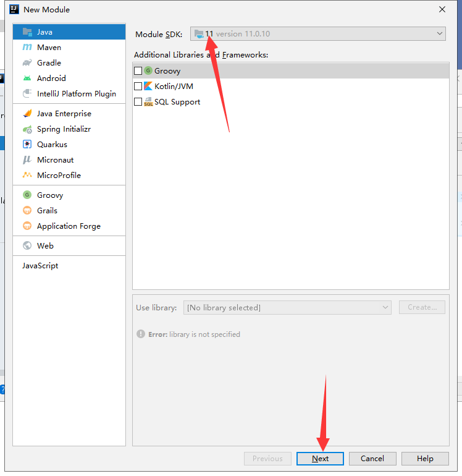Click the SDK folder icon in Module SDK
The height and width of the screenshot is (476, 462).
point(199,34)
